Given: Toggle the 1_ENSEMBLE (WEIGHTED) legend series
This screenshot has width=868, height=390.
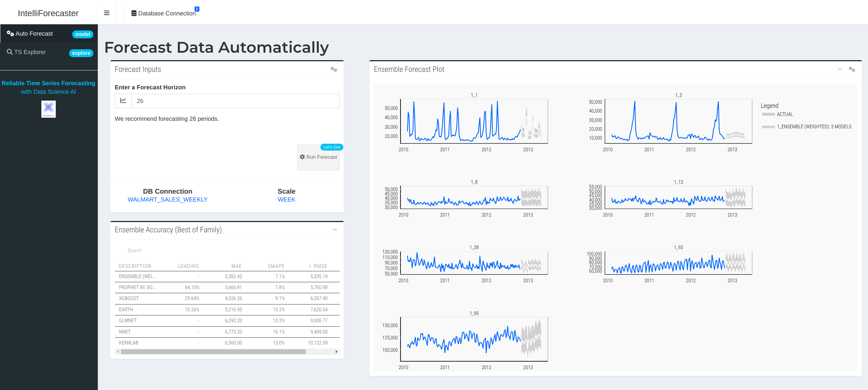Looking at the screenshot, I should (x=814, y=127).
